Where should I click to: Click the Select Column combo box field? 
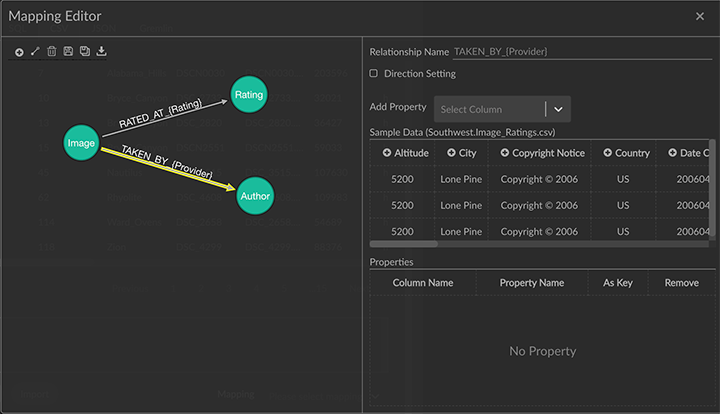tap(490, 109)
